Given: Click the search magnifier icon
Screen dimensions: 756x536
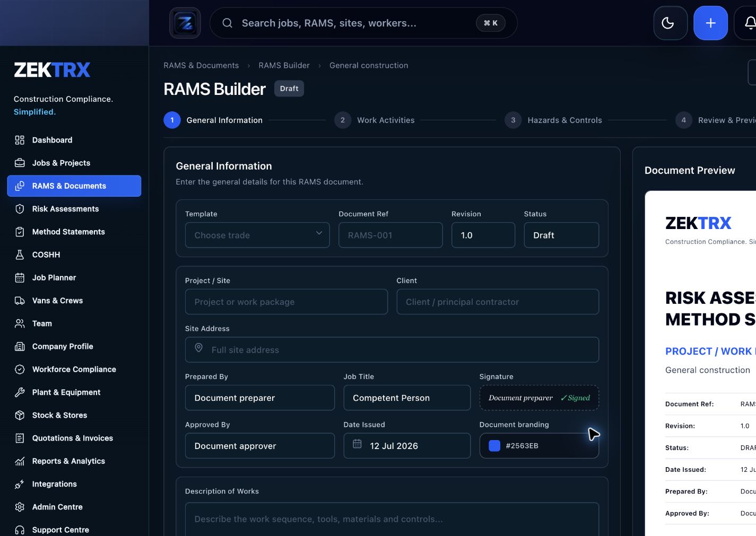Looking at the screenshot, I should [x=227, y=23].
